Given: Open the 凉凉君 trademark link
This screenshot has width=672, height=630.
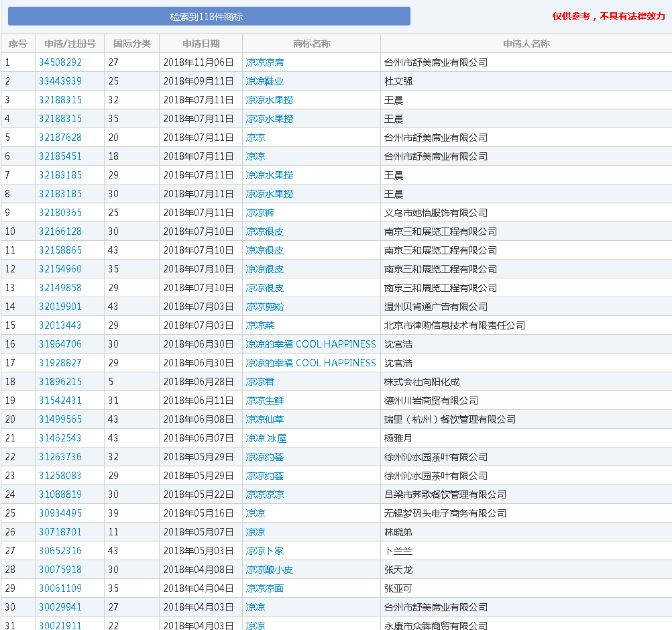Looking at the screenshot, I should click(260, 382).
